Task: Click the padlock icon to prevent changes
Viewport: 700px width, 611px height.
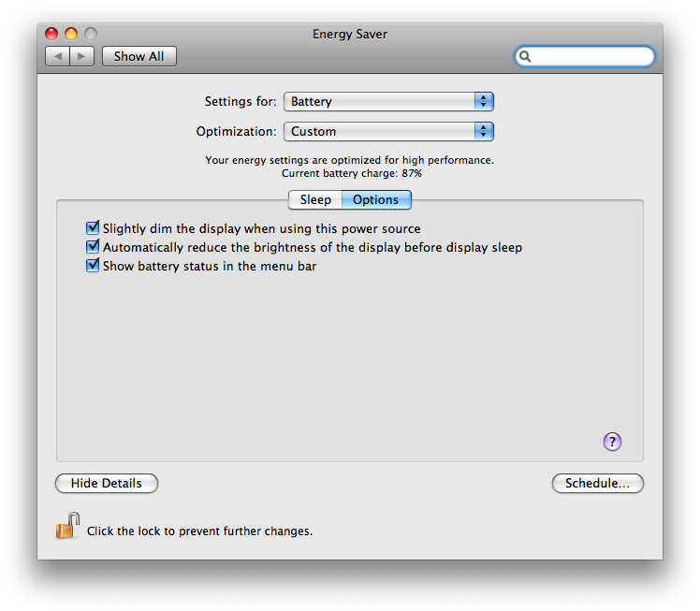Action: click(67, 526)
